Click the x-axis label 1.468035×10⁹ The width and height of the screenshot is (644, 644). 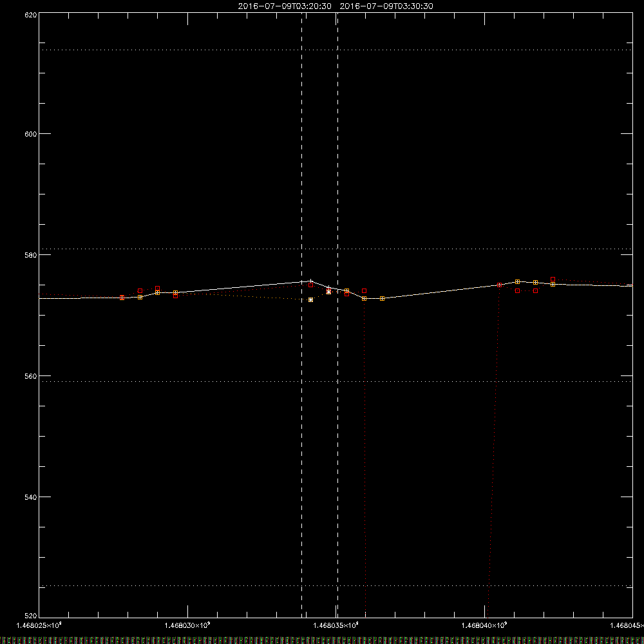336,625
